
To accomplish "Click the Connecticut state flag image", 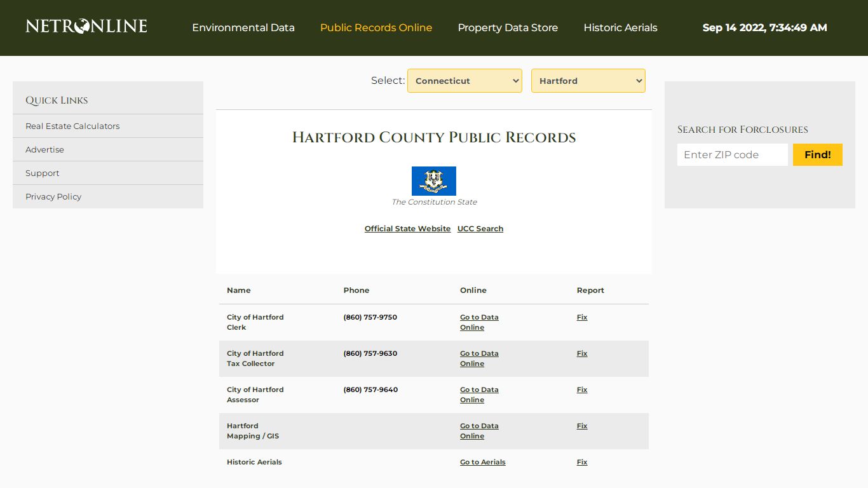I will [x=434, y=181].
